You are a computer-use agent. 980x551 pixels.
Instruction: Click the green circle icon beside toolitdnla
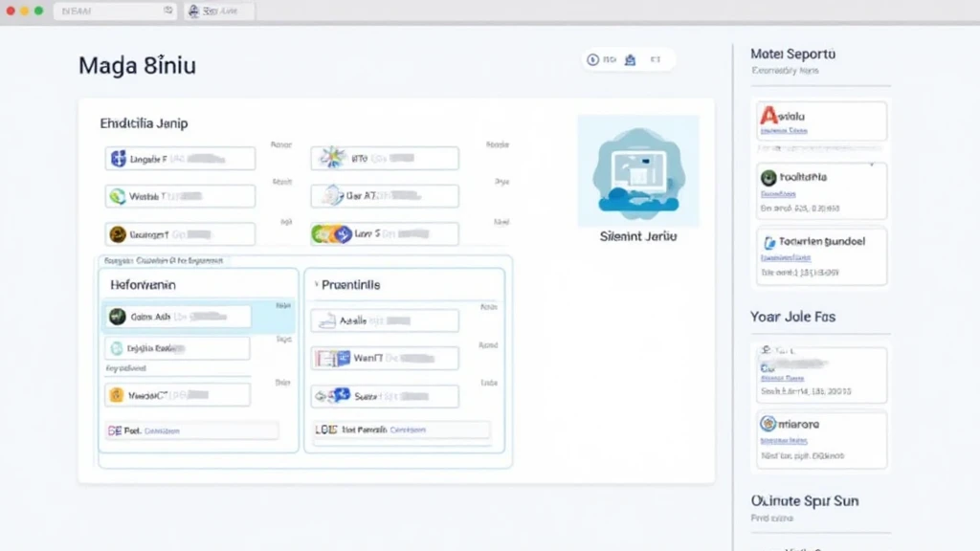tap(768, 177)
